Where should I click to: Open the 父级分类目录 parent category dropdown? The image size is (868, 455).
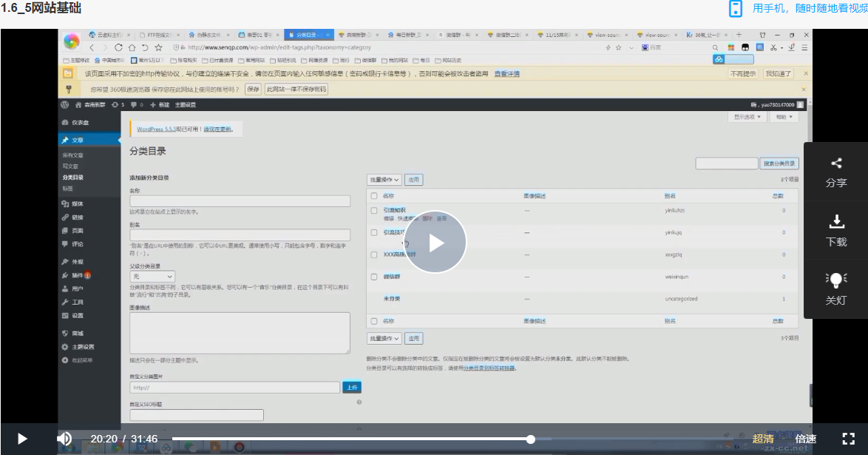[152, 276]
